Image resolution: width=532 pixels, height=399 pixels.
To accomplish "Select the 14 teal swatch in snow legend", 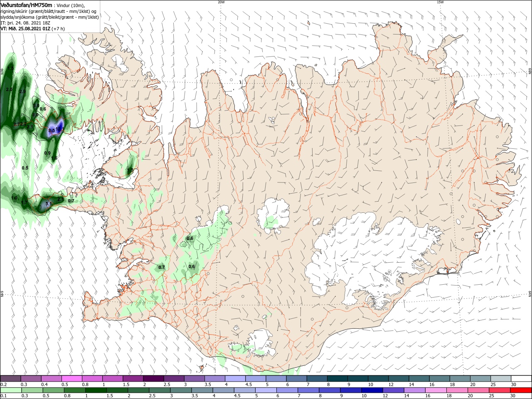I will pos(419,379).
